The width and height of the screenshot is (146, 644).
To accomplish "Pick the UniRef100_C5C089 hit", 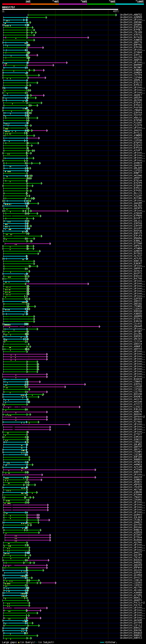I will click(131, 32).
